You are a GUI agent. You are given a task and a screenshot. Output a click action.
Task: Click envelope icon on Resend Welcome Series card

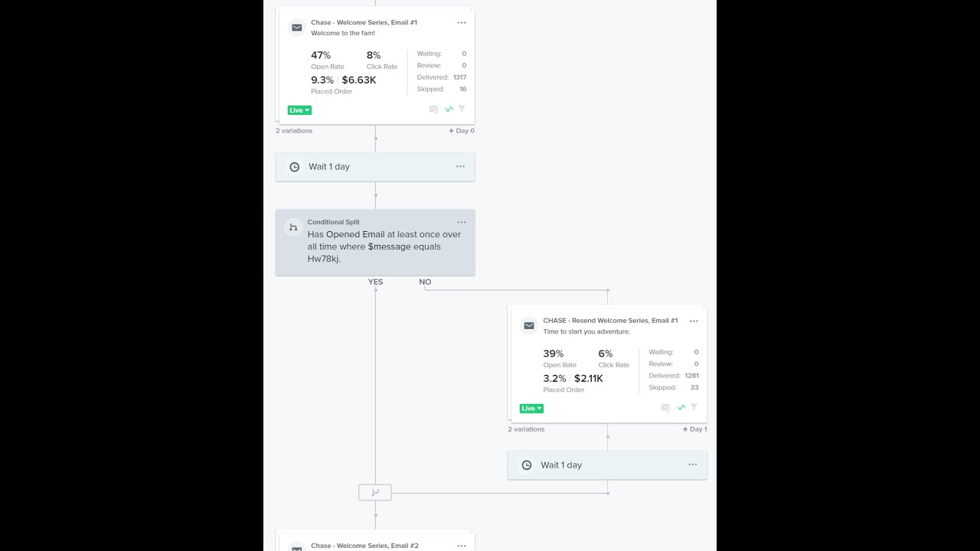(x=529, y=325)
